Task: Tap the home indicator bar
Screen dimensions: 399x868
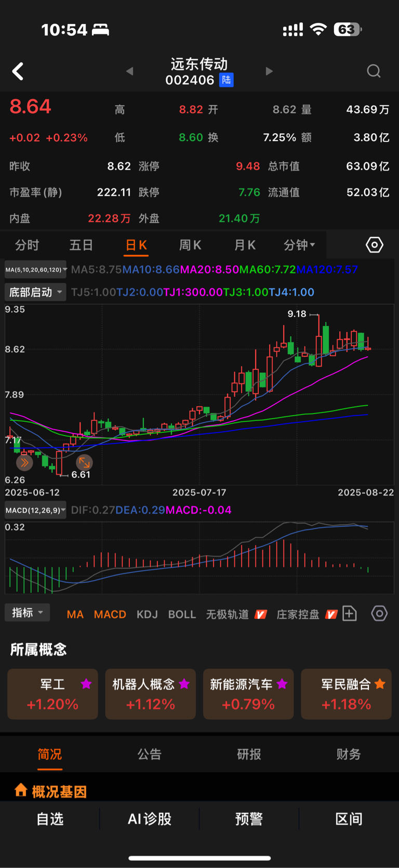Action: point(199,858)
